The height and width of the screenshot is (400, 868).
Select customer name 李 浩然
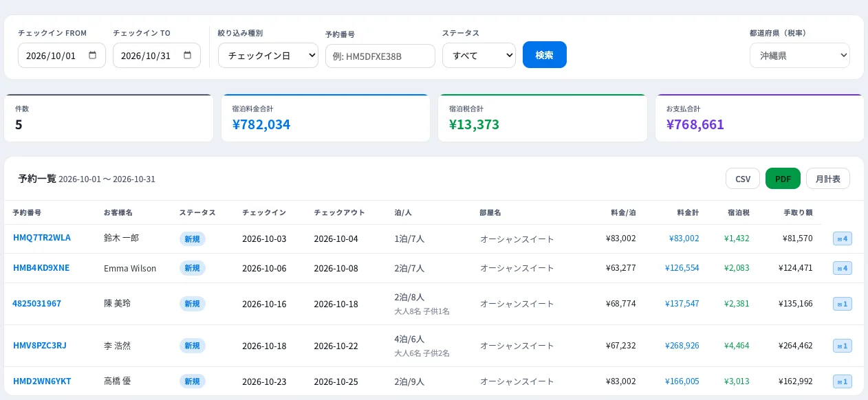pos(117,346)
